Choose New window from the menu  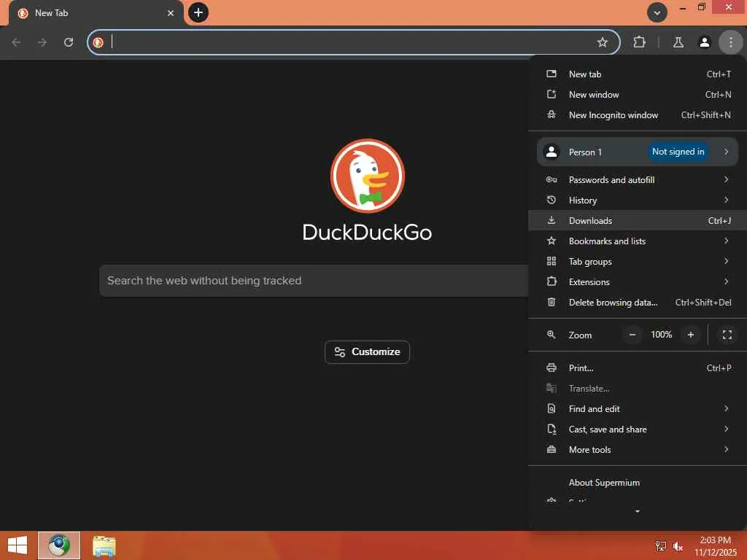638,95
